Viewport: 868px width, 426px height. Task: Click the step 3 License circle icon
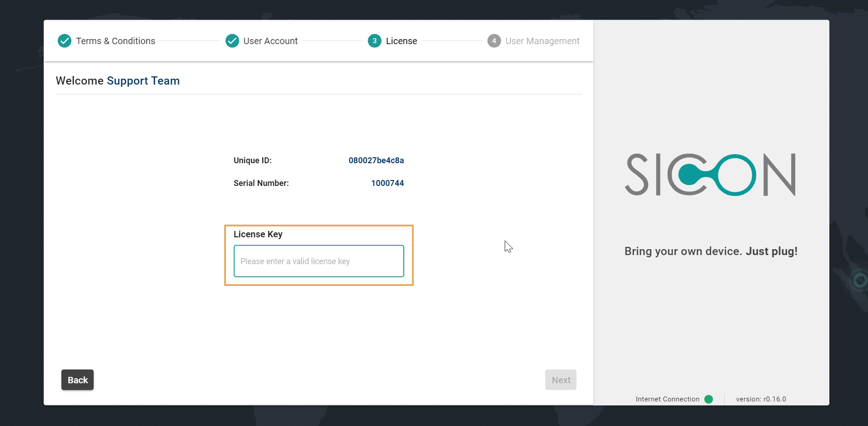[x=374, y=41]
